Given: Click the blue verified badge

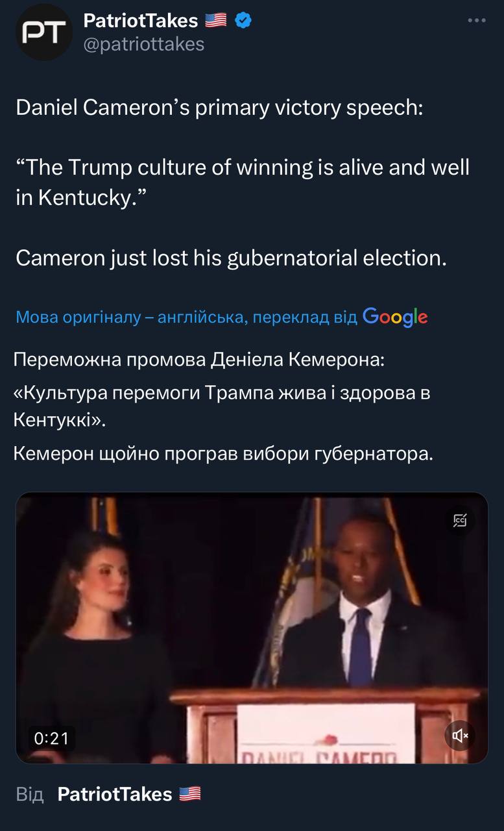Looking at the screenshot, I should tap(243, 21).
